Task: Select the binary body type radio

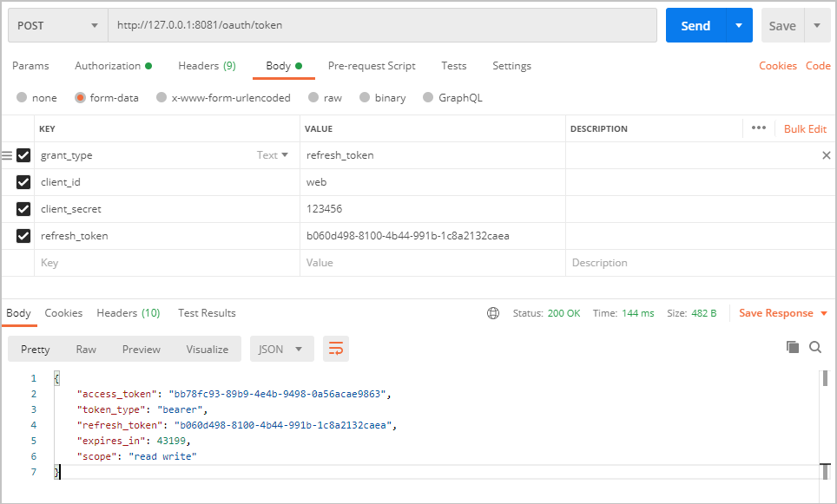Action: point(365,97)
